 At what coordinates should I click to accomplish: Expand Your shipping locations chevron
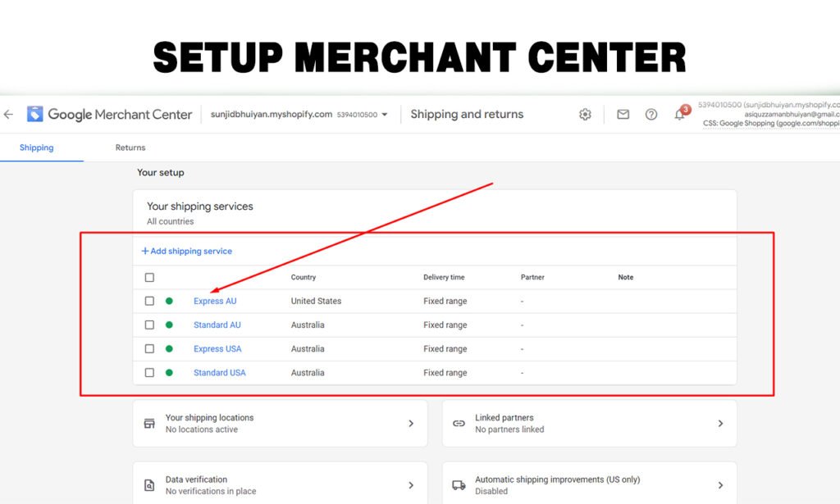pyautogui.click(x=411, y=423)
